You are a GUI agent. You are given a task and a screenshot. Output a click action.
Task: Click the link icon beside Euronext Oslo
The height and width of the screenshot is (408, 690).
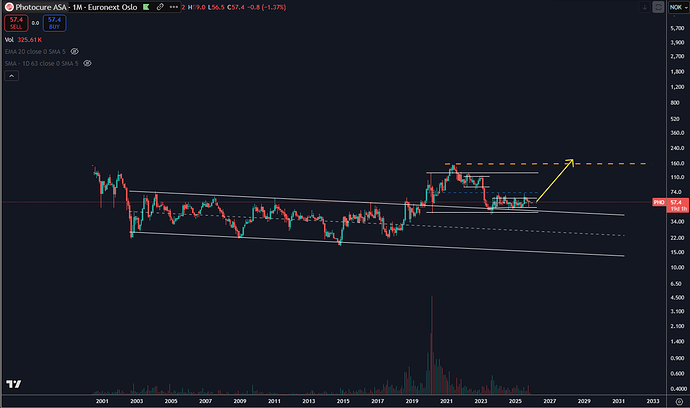[x=158, y=9]
